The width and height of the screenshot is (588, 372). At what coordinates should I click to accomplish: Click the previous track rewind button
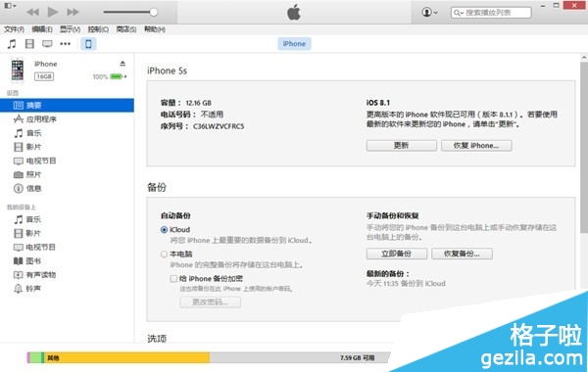click(x=32, y=12)
